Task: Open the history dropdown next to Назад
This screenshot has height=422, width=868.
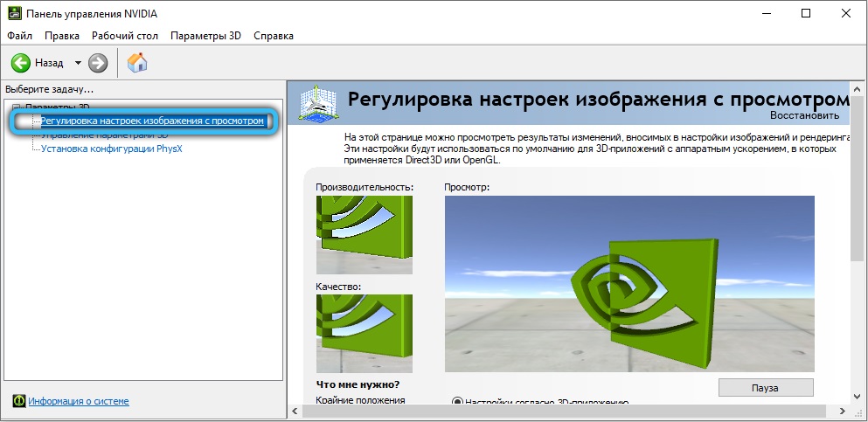Action: click(77, 63)
